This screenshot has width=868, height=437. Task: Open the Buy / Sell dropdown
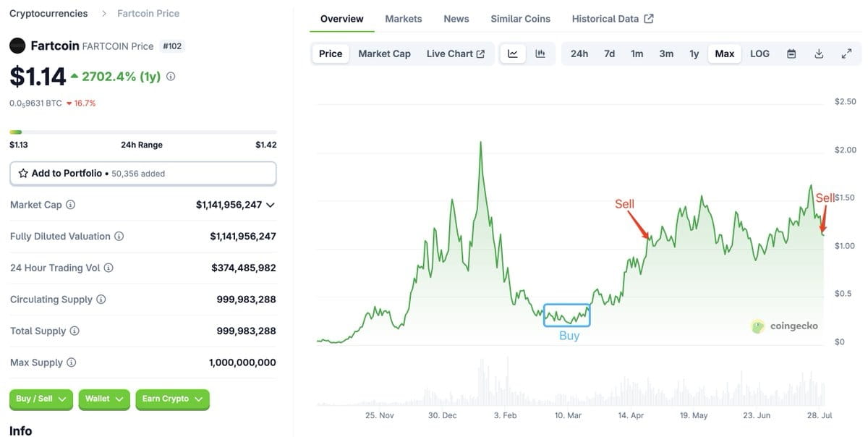pyautogui.click(x=41, y=399)
